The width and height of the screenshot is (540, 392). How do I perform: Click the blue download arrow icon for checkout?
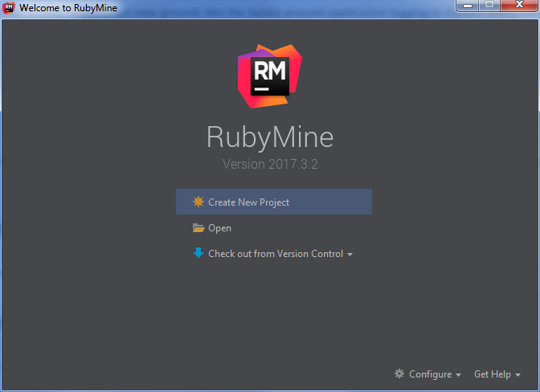coord(198,253)
